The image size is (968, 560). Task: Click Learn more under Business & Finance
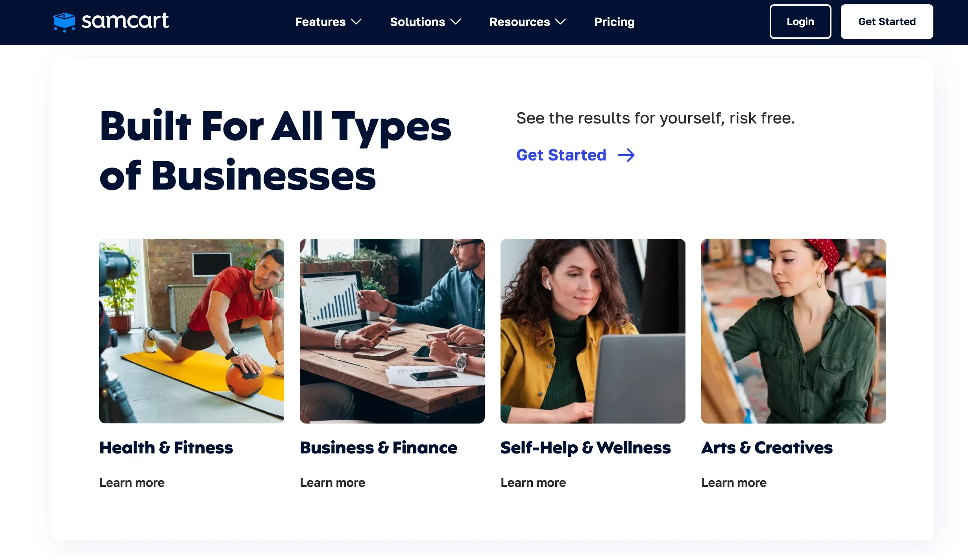[x=333, y=483]
